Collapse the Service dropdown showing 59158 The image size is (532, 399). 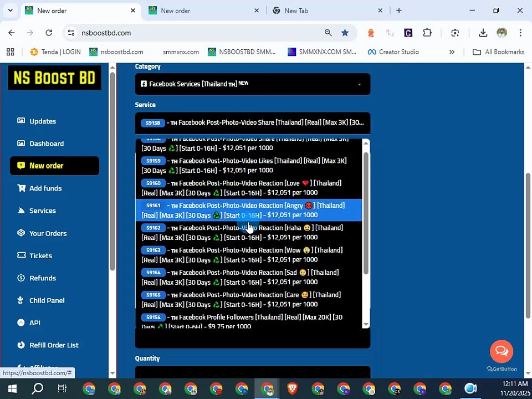click(253, 123)
